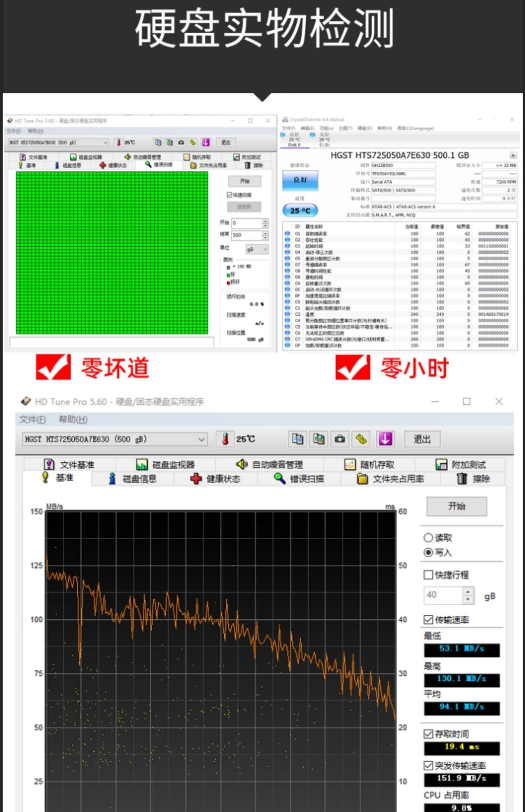Click the next-disk arrow in CrystalDiskInfo
Screen dimensions: 525x812
click(x=513, y=155)
